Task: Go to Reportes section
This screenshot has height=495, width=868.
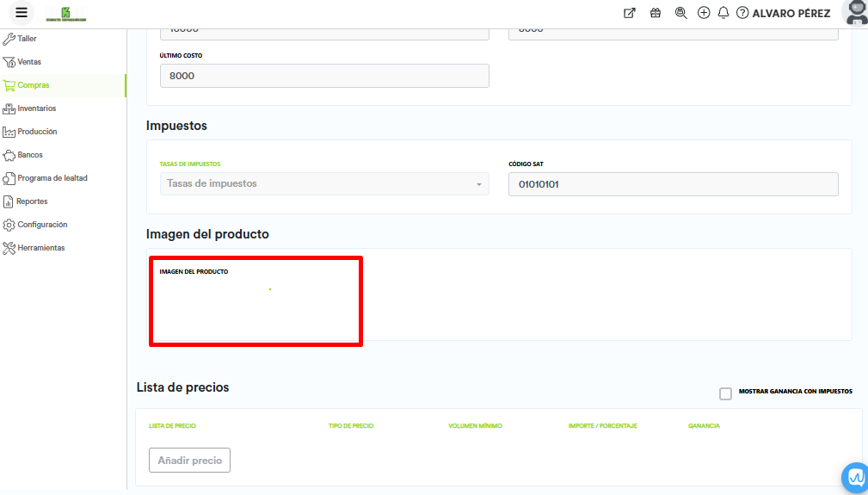Action: (32, 201)
